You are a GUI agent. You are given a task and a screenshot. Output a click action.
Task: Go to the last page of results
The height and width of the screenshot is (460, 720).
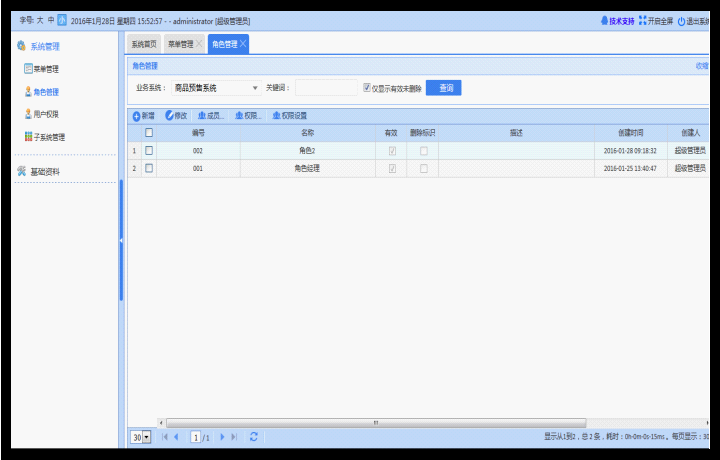[234, 437]
